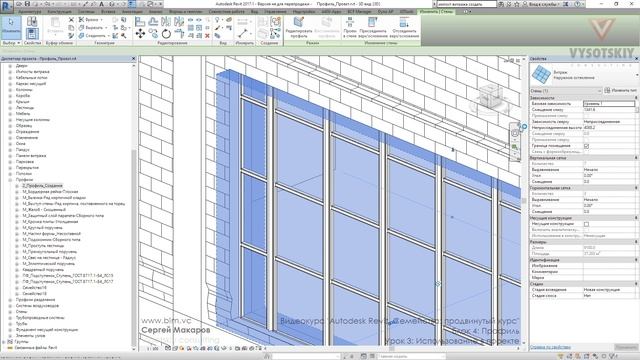The width and height of the screenshot is (640, 360).
Task: Select the Rotate tool in the ribbon
Action: click(x=166, y=33)
